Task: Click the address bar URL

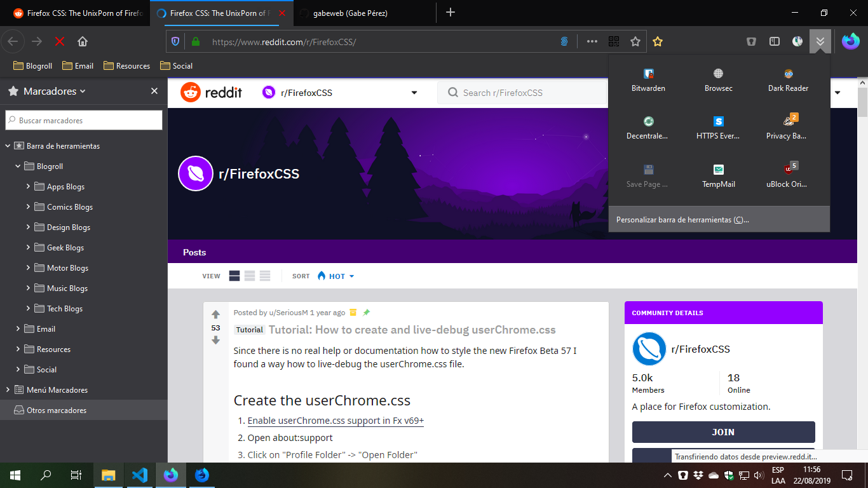Action: point(284,42)
